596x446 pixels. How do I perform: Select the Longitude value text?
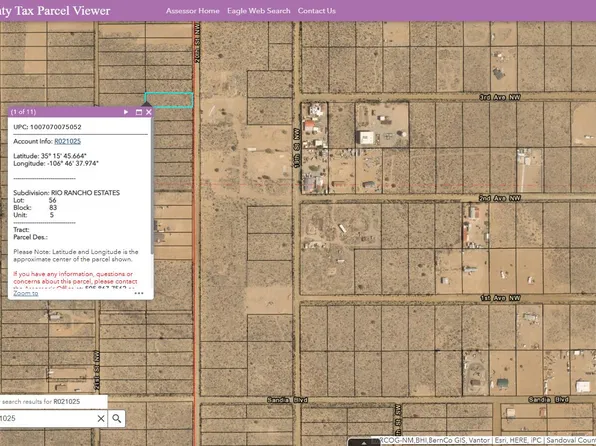73,163
